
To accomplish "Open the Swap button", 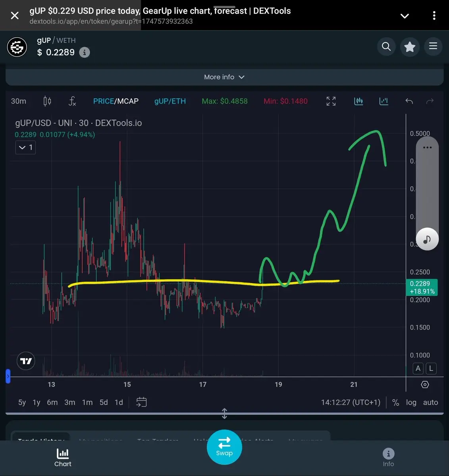I will coord(224,447).
